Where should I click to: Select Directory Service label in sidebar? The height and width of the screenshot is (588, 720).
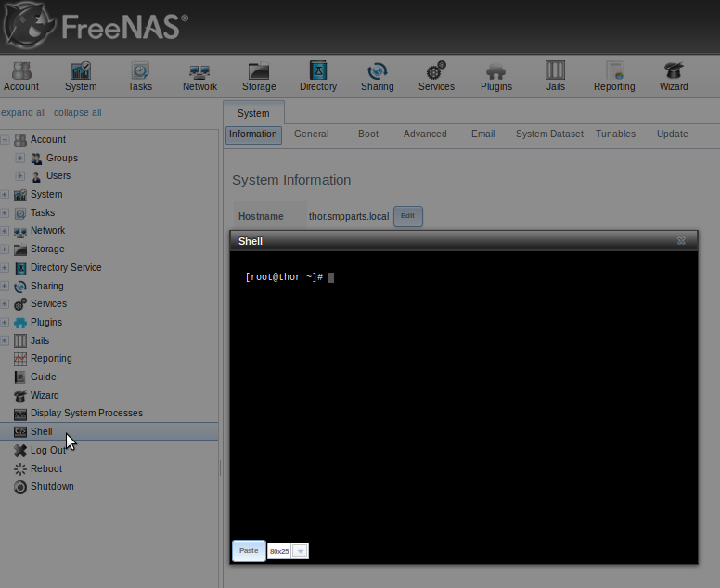pos(66,268)
